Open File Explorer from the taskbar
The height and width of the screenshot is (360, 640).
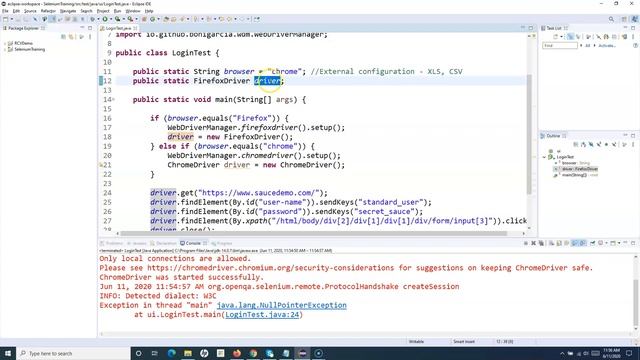[x=188, y=353]
